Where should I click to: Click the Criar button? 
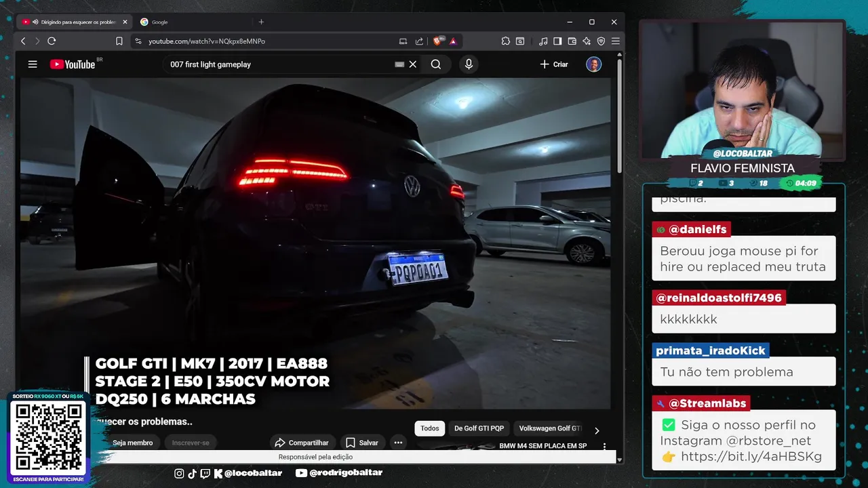554,64
